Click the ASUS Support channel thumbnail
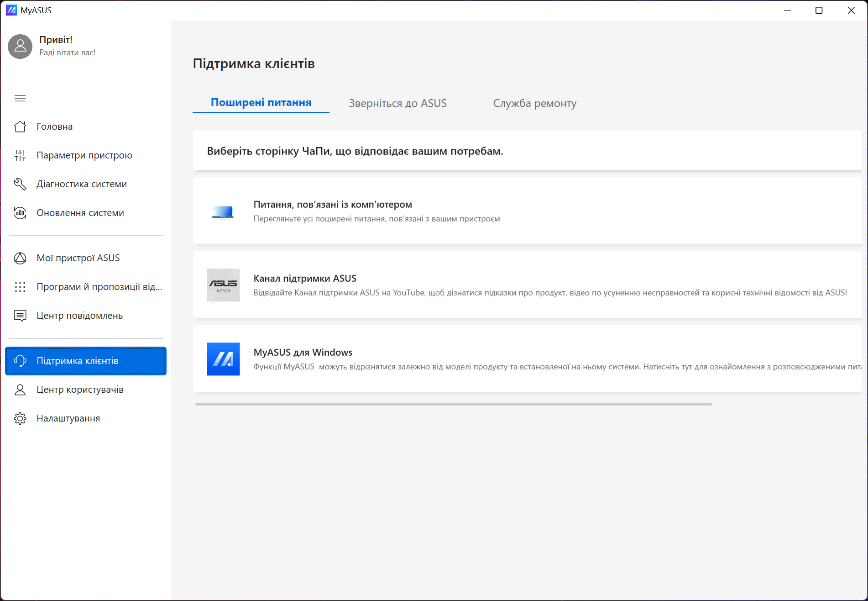 pos(223,285)
